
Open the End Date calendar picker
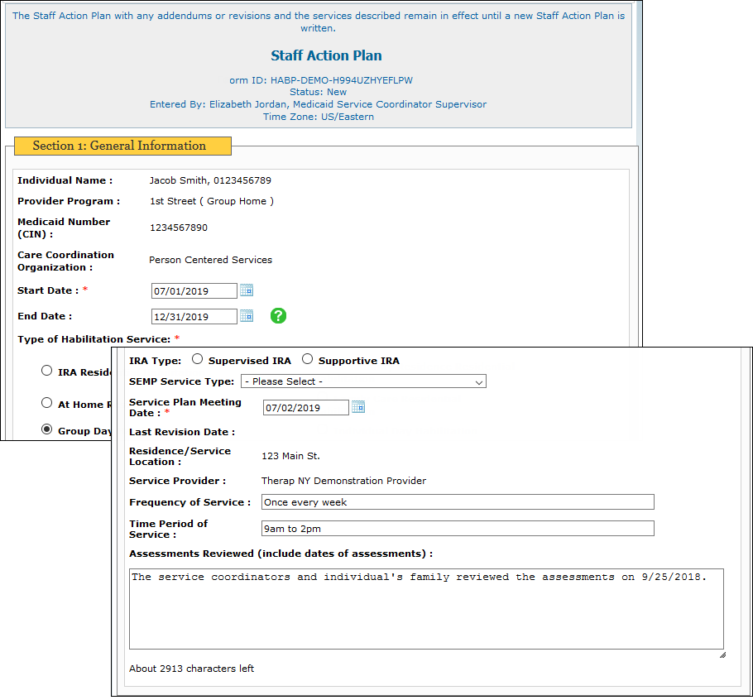[x=246, y=316]
